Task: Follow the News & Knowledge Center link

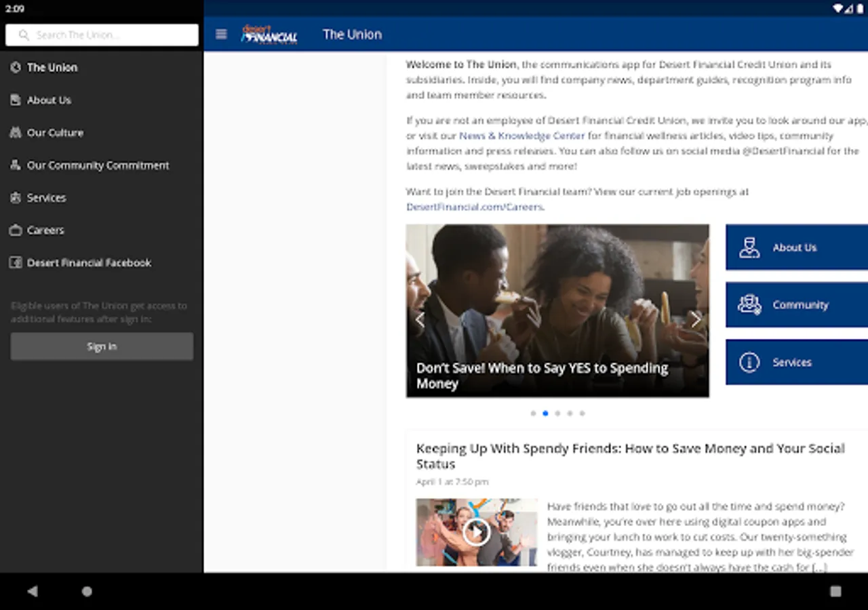Action: [x=521, y=136]
